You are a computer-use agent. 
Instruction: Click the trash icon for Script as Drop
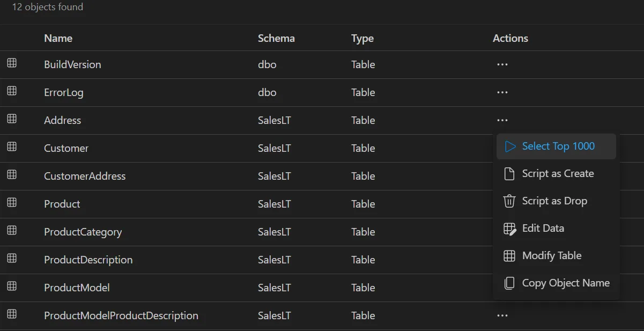tap(509, 201)
